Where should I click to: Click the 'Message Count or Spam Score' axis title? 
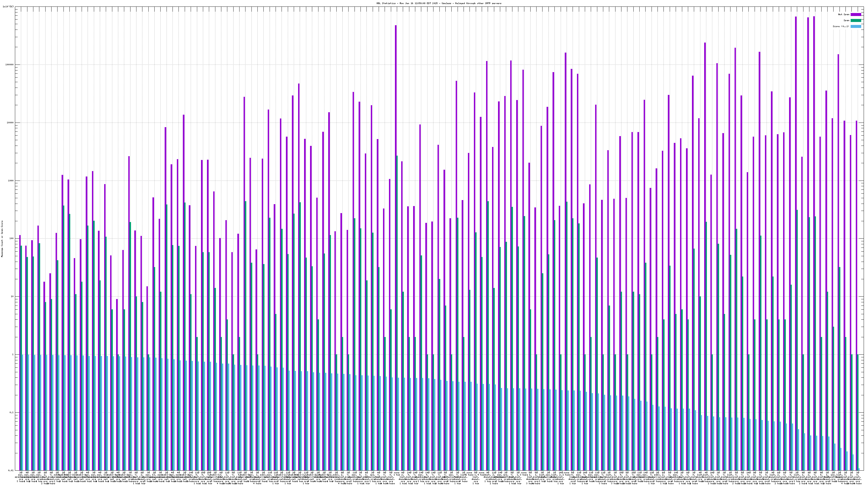point(2,239)
